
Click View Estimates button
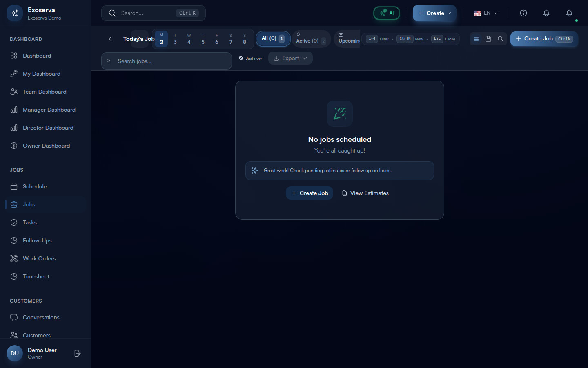pyautogui.click(x=365, y=193)
